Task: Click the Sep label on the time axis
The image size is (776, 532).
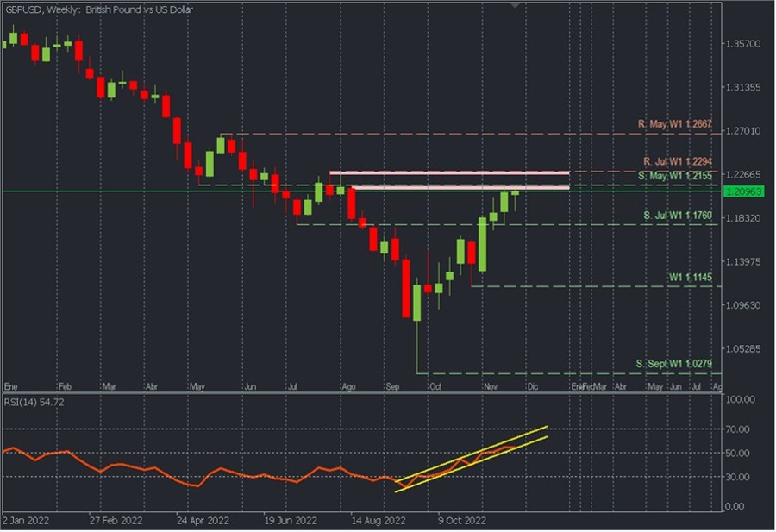Action: [x=394, y=387]
